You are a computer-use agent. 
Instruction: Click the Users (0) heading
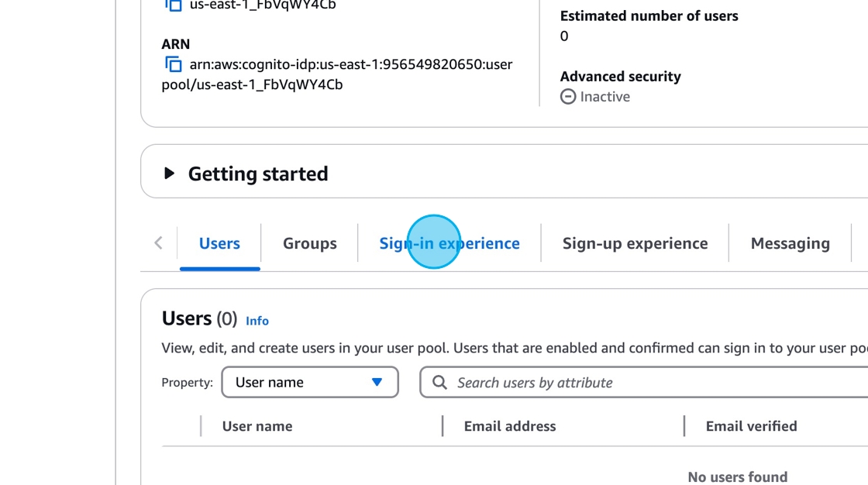coord(199,318)
